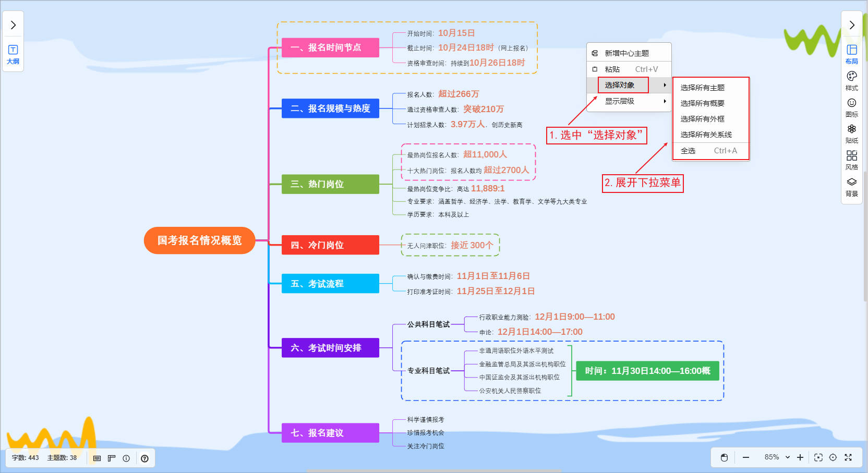Click the fullscreen expand arrows icon
This screenshot has height=473, width=868.
pos(848,457)
